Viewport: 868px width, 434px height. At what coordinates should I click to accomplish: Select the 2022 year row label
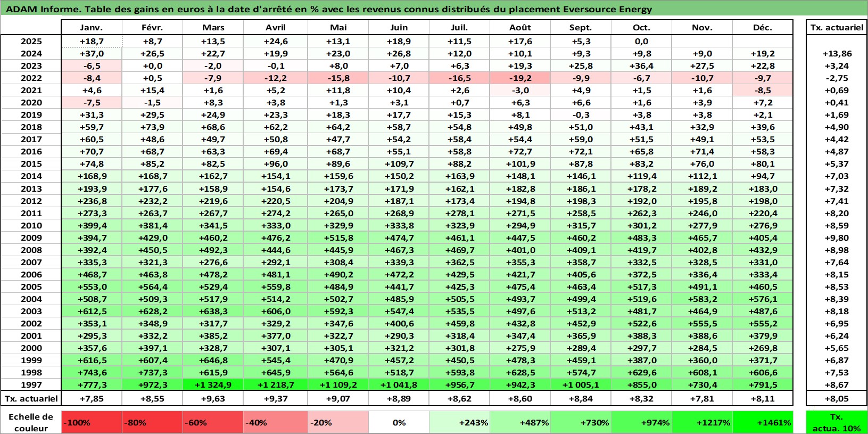(31, 78)
